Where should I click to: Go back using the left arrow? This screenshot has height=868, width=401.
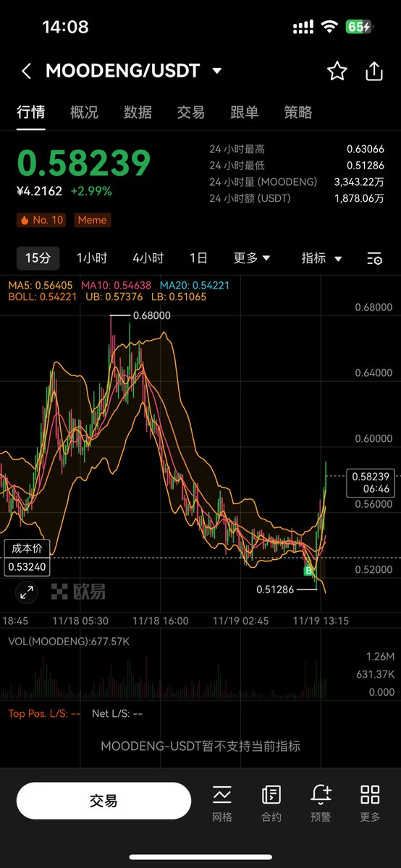point(26,71)
